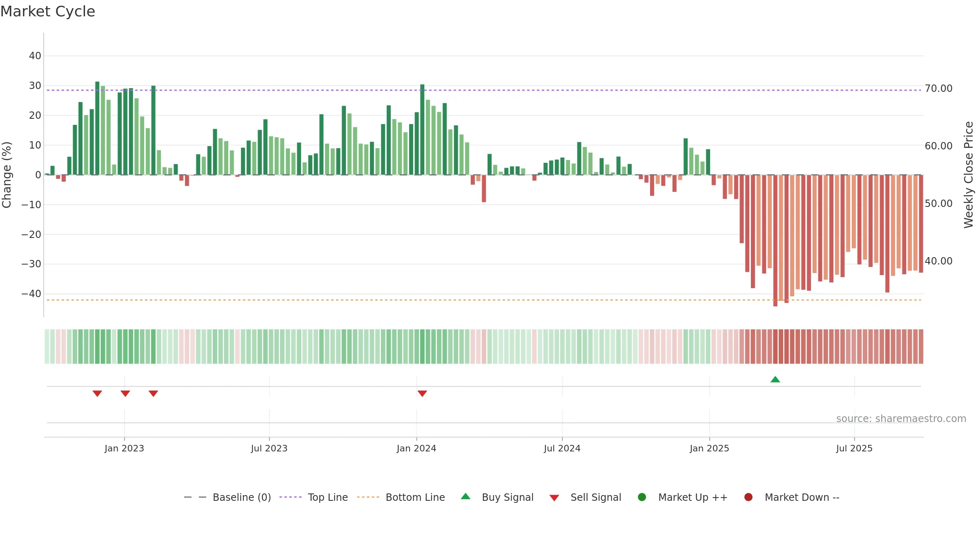Click the 60.00 price axis label
This screenshot has width=980, height=551.
coord(938,146)
